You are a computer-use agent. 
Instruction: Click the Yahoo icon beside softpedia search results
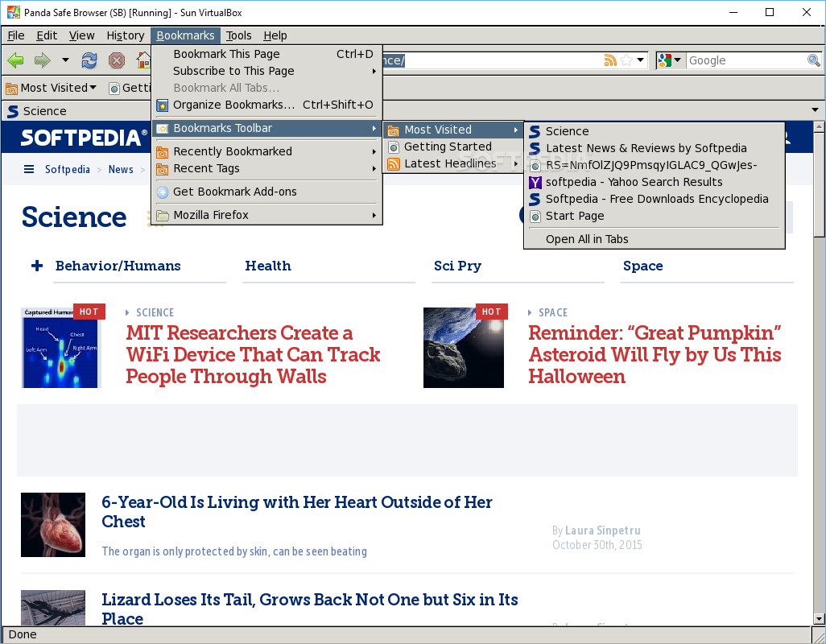(535, 183)
